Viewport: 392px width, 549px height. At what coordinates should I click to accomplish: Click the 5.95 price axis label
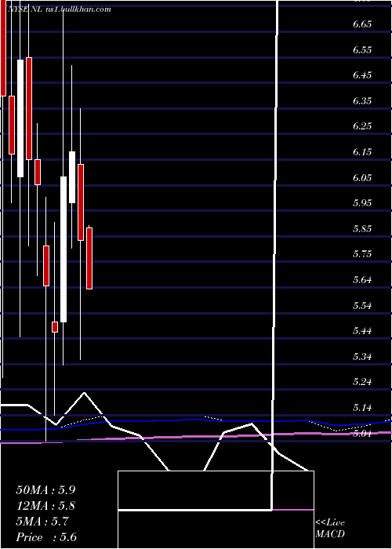pos(362,203)
